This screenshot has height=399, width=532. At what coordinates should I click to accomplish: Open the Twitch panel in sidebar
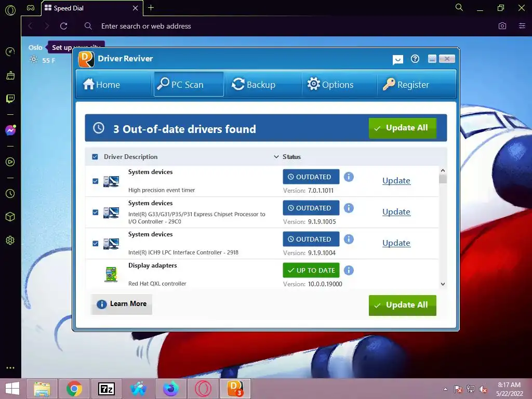[10, 99]
